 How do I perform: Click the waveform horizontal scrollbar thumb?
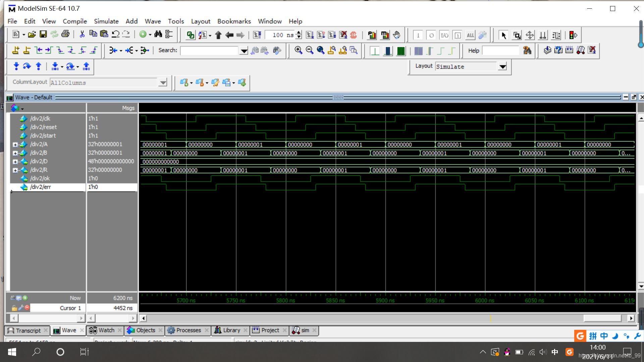[602, 318]
